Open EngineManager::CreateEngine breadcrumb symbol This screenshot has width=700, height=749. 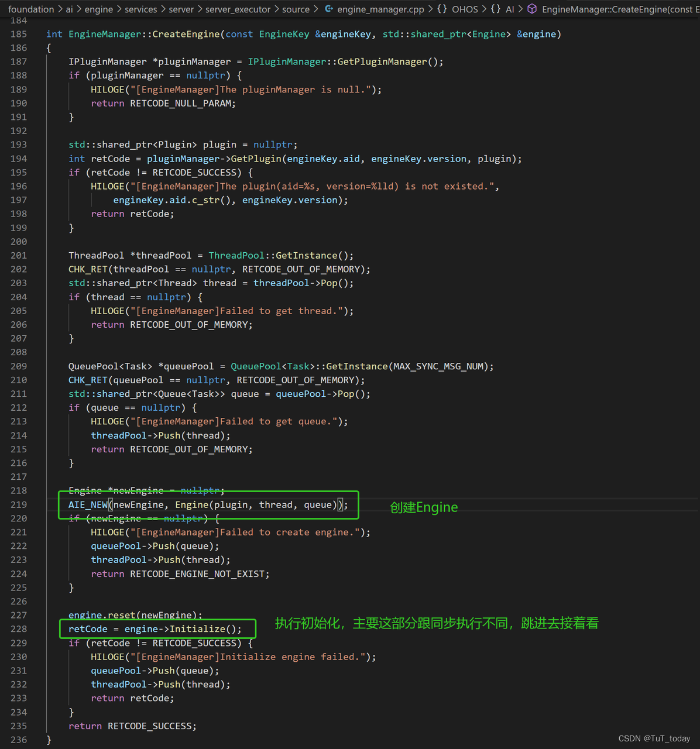tap(620, 9)
